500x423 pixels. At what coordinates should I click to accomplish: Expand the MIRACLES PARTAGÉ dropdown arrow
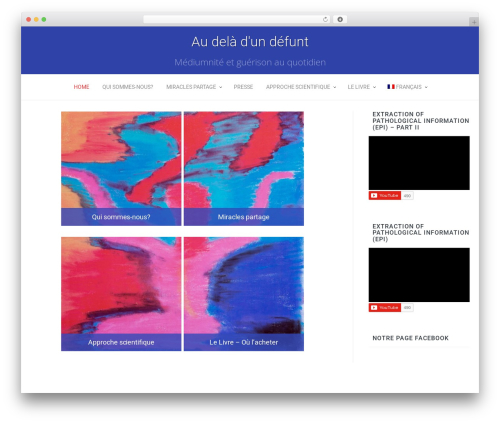(220, 87)
